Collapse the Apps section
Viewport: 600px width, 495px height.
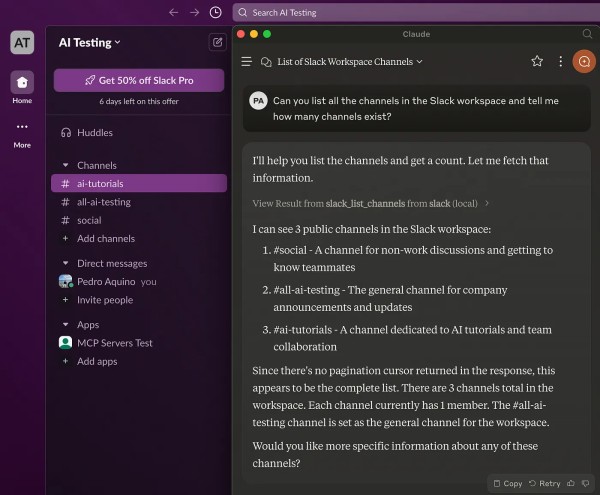coord(65,324)
